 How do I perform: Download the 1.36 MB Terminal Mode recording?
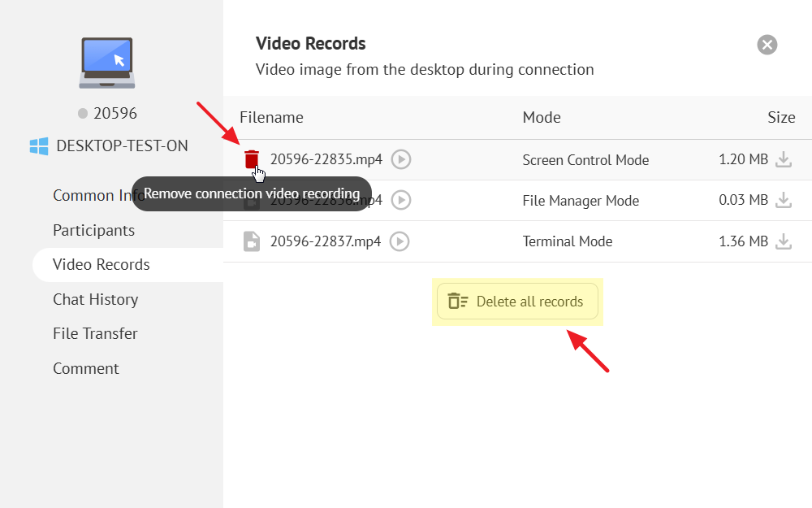point(783,241)
